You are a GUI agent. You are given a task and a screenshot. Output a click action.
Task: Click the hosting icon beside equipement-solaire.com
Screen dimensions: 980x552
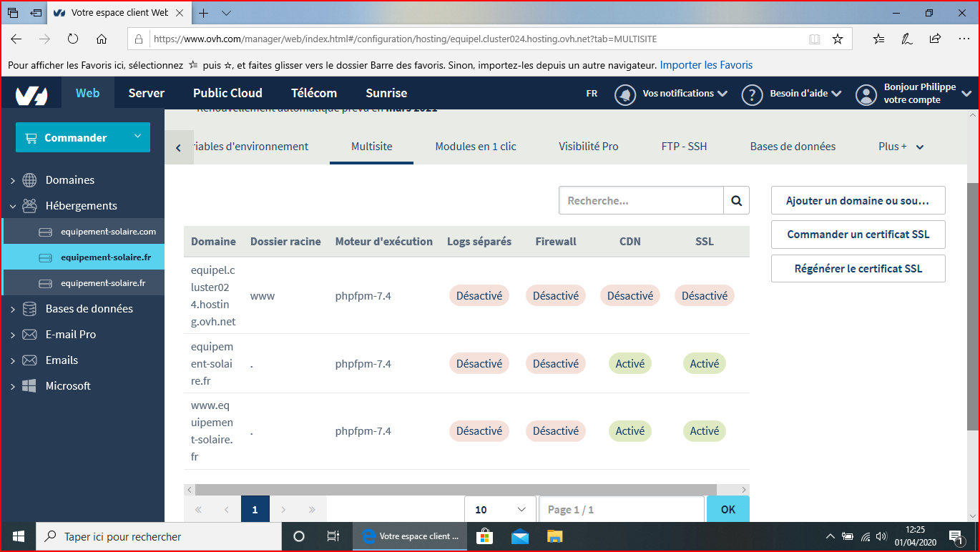click(45, 232)
